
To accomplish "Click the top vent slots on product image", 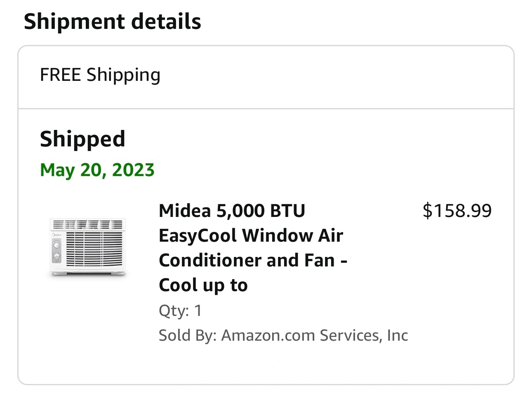I will click(x=88, y=225).
